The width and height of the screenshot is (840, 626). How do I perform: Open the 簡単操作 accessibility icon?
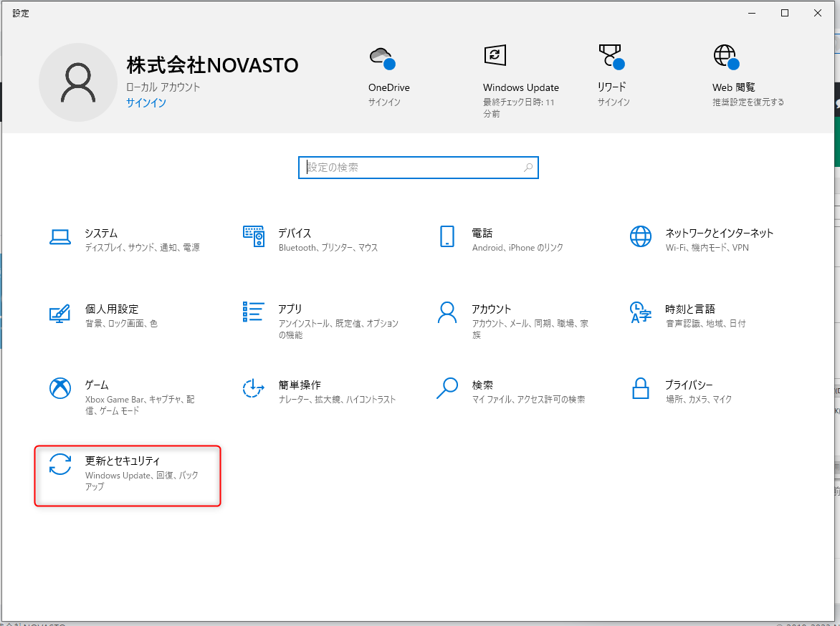click(x=254, y=388)
